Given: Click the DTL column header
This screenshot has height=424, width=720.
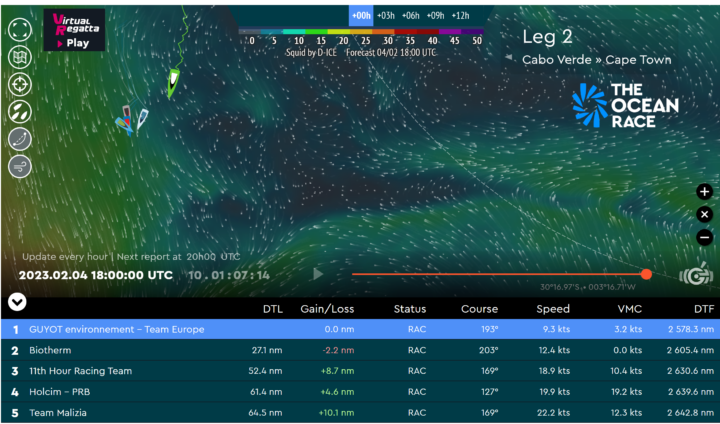Looking at the screenshot, I should pyautogui.click(x=273, y=309).
